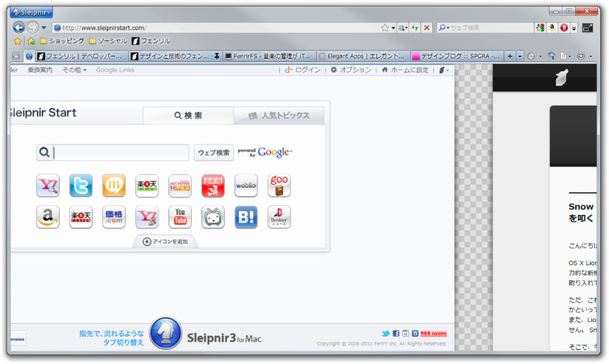Open the page document menu icon
Screen dimensions: 609x364
click(564, 56)
